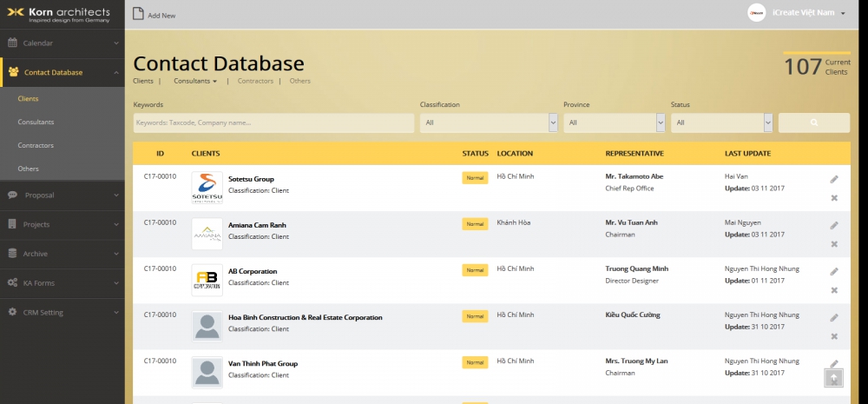Screen dimensions: 868x404
Task: Switch to Others tab under heading
Action: coord(300,81)
